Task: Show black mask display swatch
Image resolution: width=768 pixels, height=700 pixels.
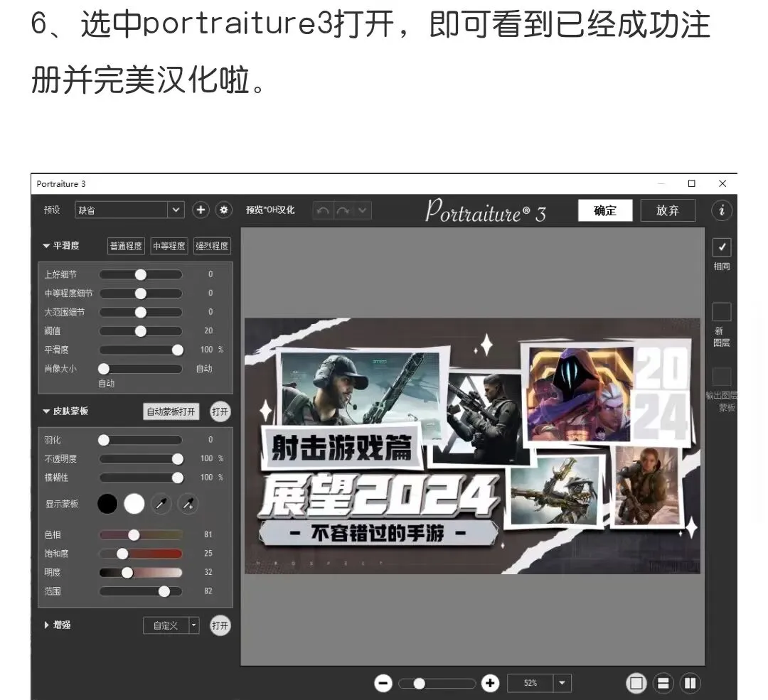Action: (x=107, y=504)
